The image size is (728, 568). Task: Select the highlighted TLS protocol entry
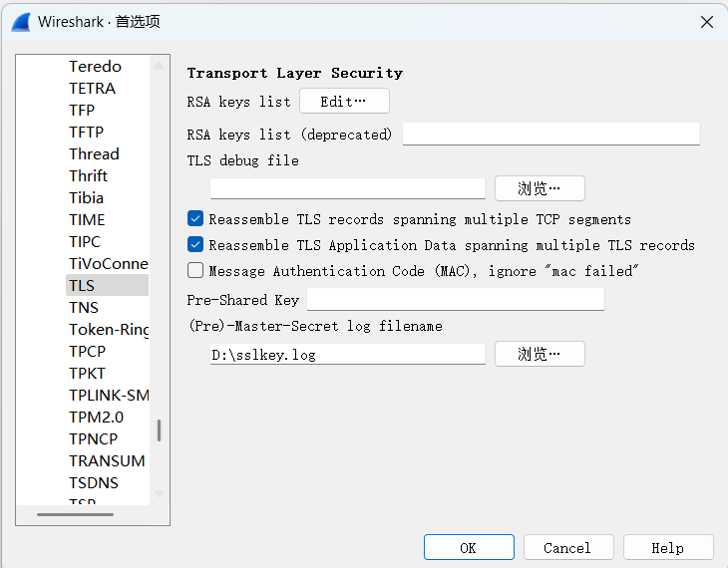(107, 285)
